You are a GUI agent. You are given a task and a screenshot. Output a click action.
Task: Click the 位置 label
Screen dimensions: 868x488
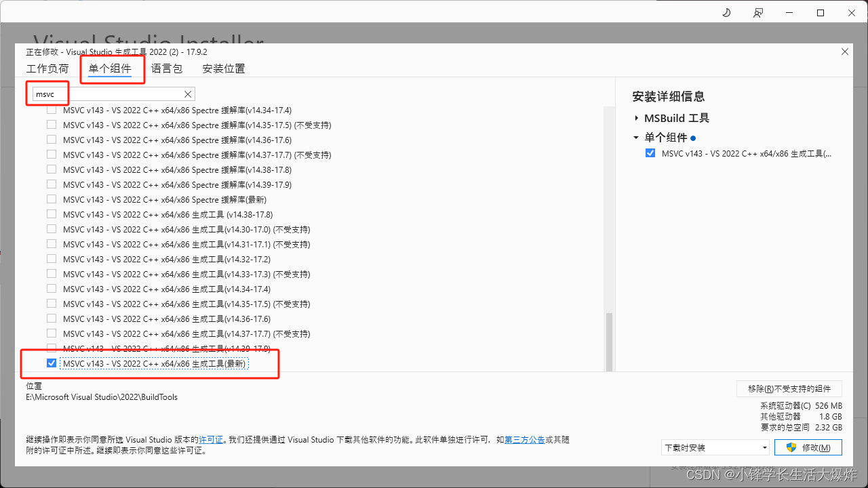click(x=34, y=386)
